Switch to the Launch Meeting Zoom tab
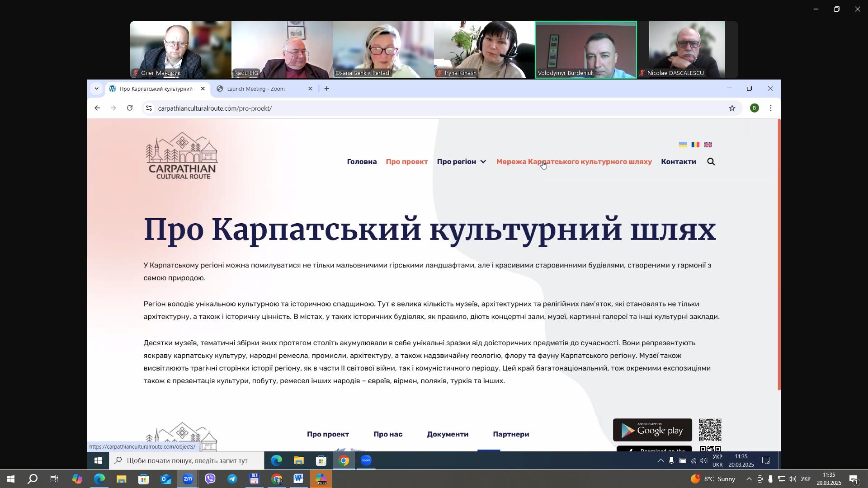 tap(256, 89)
